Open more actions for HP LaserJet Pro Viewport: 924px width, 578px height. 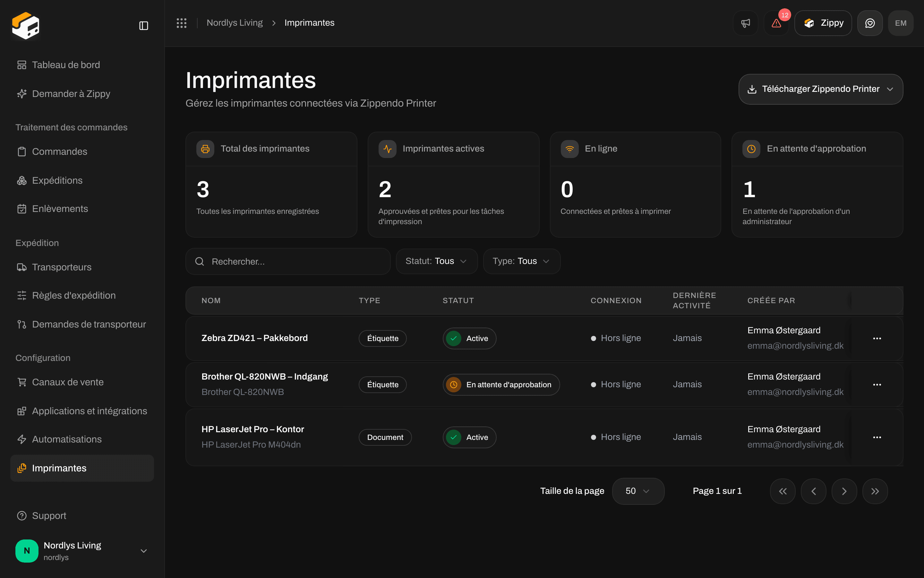tap(877, 437)
